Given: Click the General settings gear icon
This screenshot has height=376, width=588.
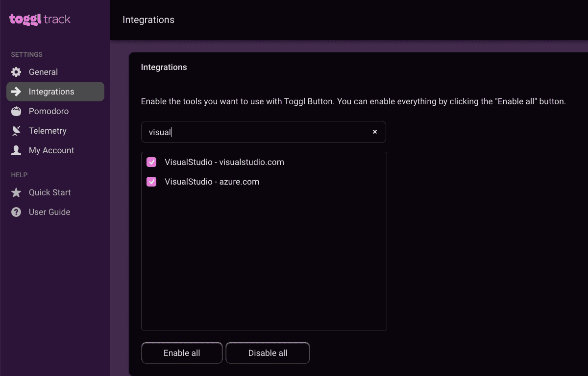Looking at the screenshot, I should tap(16, 71).
